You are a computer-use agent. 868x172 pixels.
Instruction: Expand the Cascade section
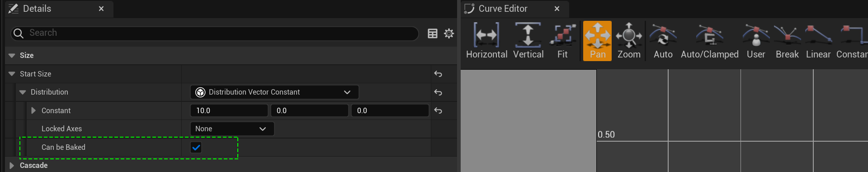pyautogui.click(x=12, y=166)
